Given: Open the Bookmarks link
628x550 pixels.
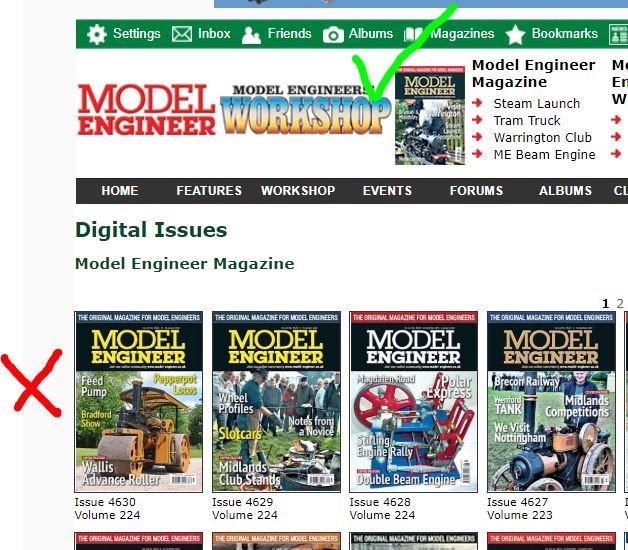Looking at the screenshot, I should point(565,33).
